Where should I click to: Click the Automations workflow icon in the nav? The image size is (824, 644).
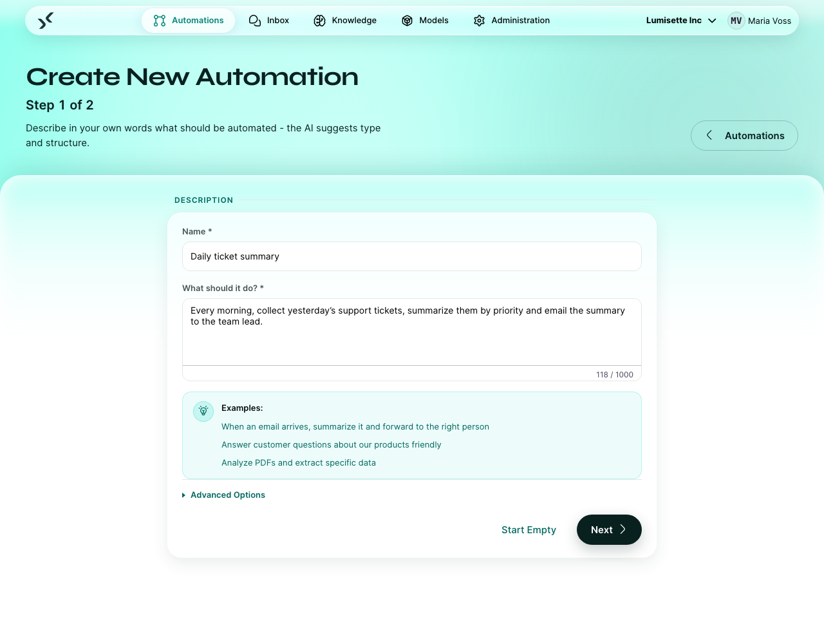click(x=160, y=21)
